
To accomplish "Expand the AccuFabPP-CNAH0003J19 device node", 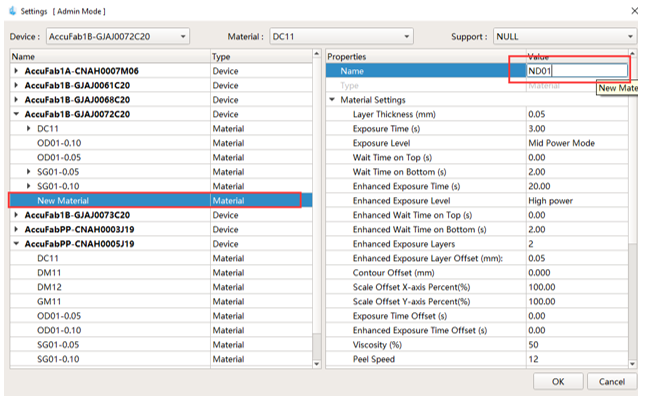I will click(x=16, y=229).
